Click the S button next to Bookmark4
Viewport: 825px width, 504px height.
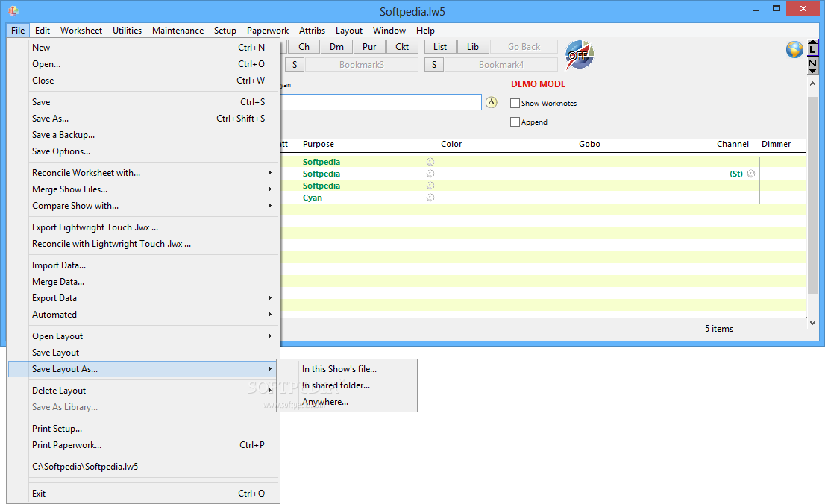[434, 65]
